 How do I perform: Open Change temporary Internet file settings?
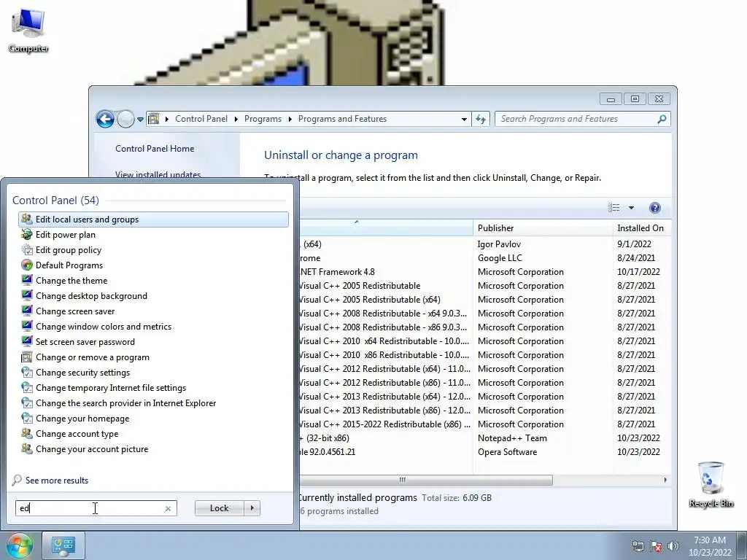[153, 388]
